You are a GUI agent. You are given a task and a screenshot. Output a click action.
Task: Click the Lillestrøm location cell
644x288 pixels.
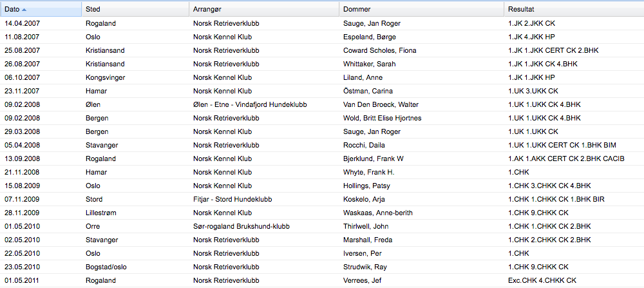[x=135, y=213]
